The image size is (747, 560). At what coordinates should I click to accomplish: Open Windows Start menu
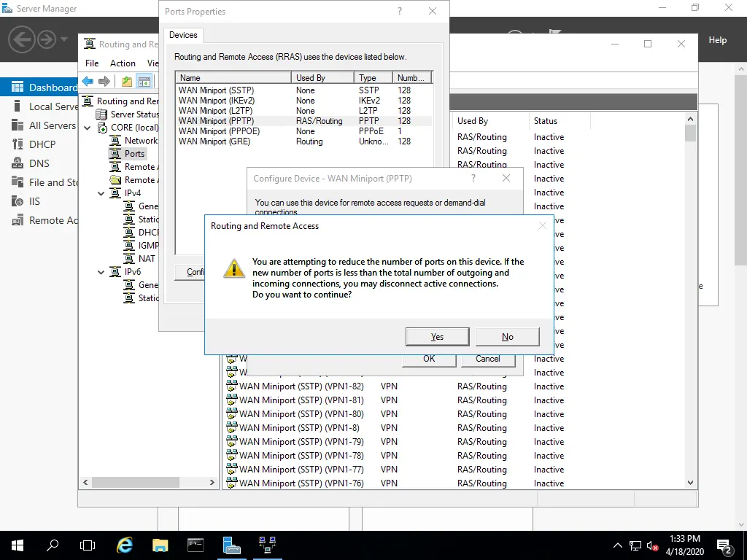point(18,545)
